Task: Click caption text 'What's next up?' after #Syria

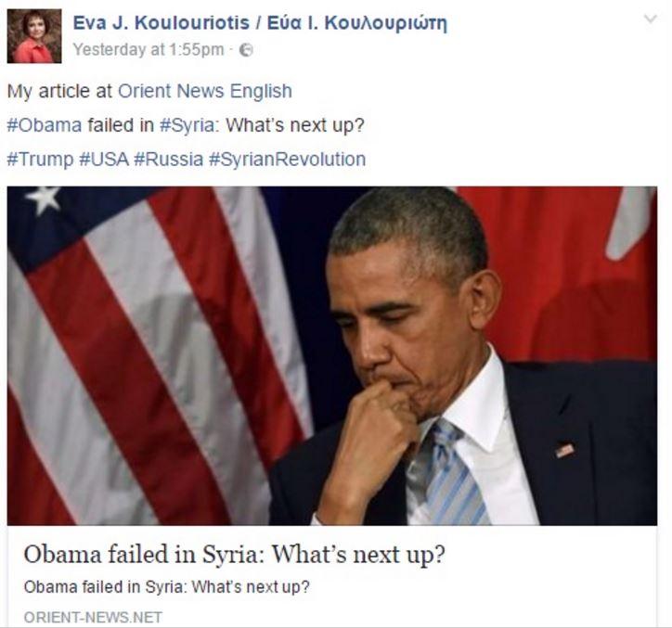Action: 295,125
